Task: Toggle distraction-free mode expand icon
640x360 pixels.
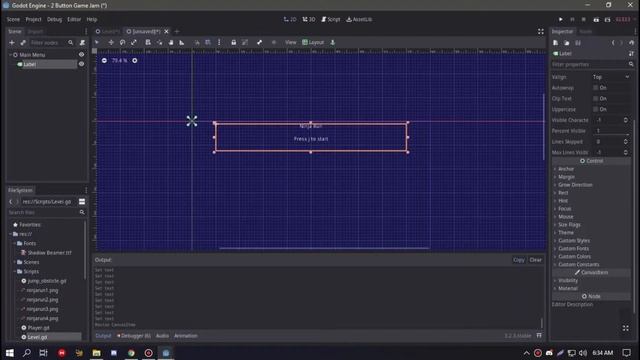Action: 541,31
